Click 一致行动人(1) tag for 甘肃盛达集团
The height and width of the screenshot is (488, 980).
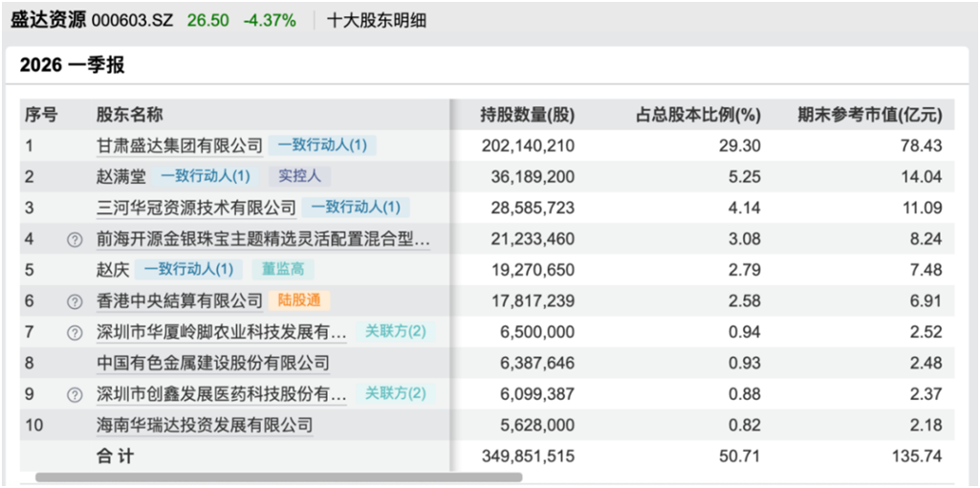(322, 145)
